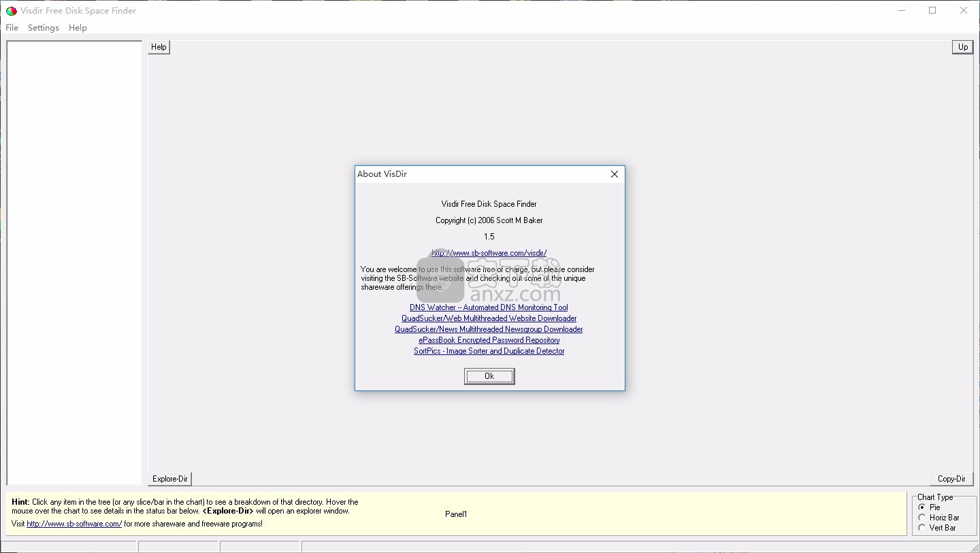Click the Explore-Dir button

(x=170, y=479)
